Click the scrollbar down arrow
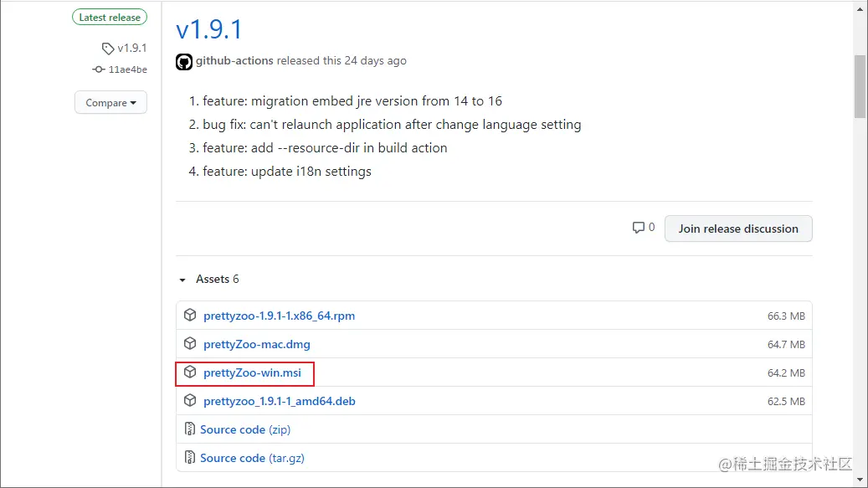The width and height of the screenshot is (868, 488). (x=860, y=480)
